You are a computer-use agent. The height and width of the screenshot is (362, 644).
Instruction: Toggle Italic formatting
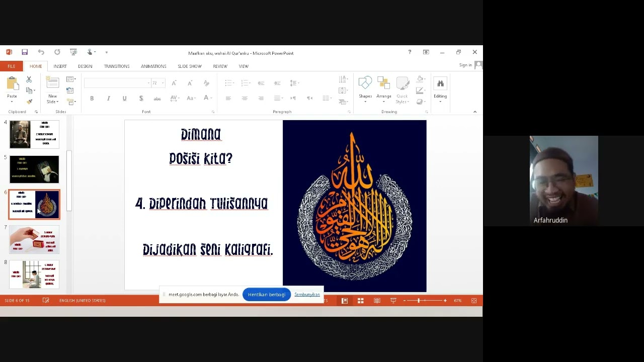pyautogui.click(x=108, y=99)
